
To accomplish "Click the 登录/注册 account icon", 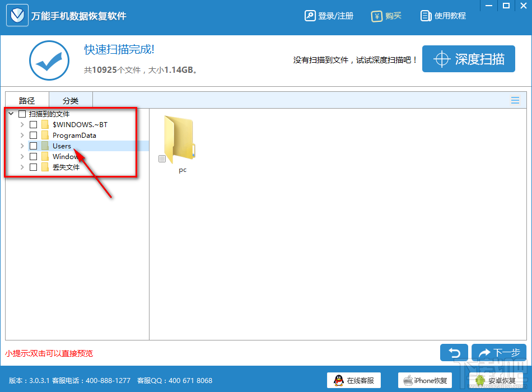I will tap(310, 16).
